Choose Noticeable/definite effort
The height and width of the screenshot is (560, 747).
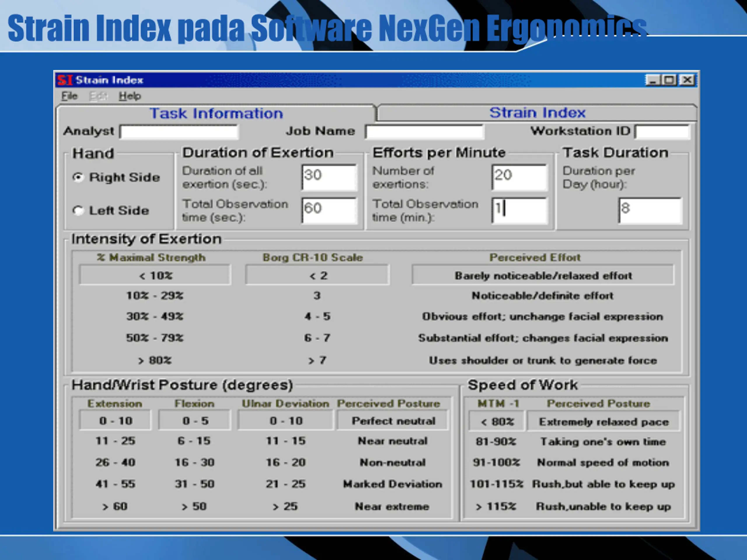pos(542,296)
